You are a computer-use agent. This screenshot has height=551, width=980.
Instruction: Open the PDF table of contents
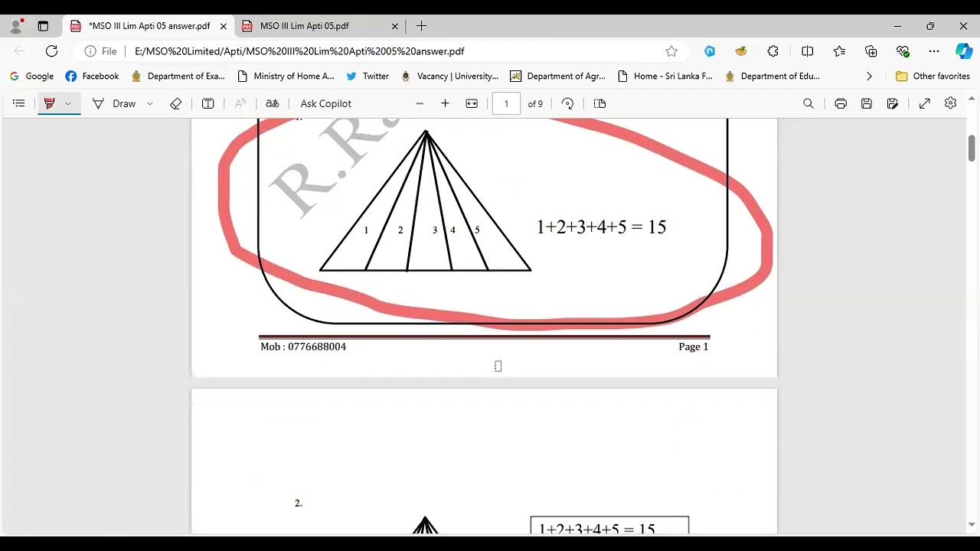[x=19, y=103]
